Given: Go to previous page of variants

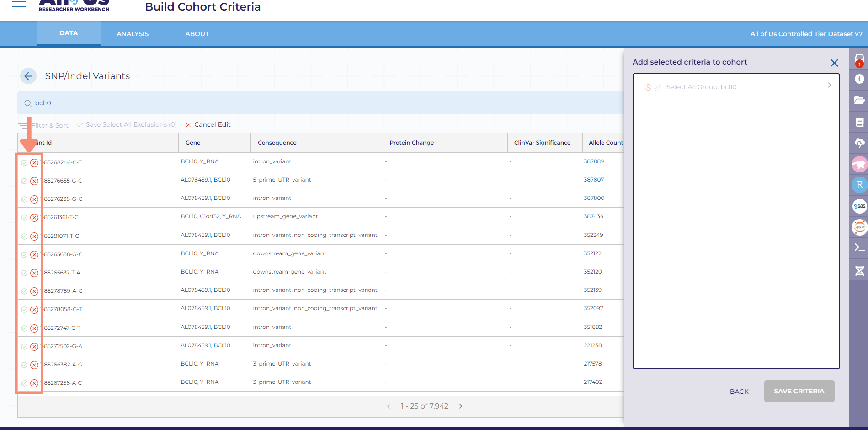Looking at the screenshot, I should pyautogui.click(x=389, y=406).
